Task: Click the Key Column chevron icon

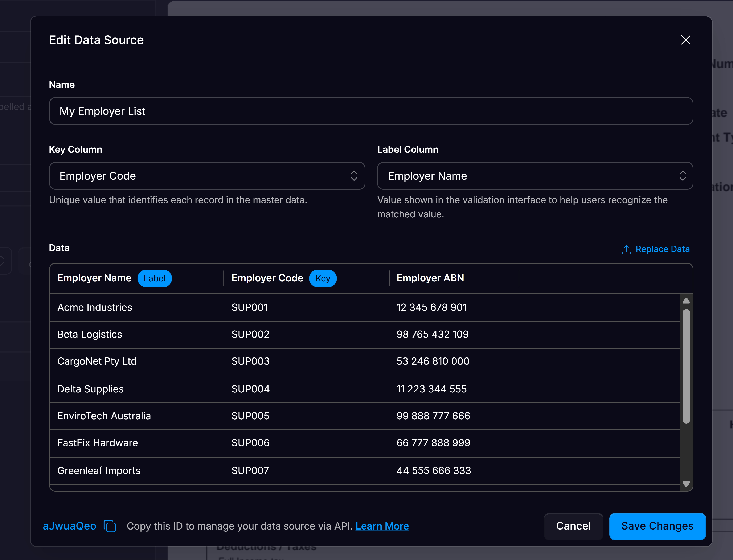Action: (x=354, y=176)
